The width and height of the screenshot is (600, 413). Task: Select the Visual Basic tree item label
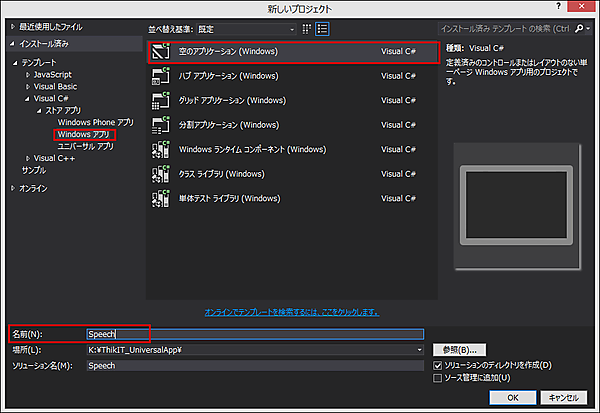[x=55, y=87]
